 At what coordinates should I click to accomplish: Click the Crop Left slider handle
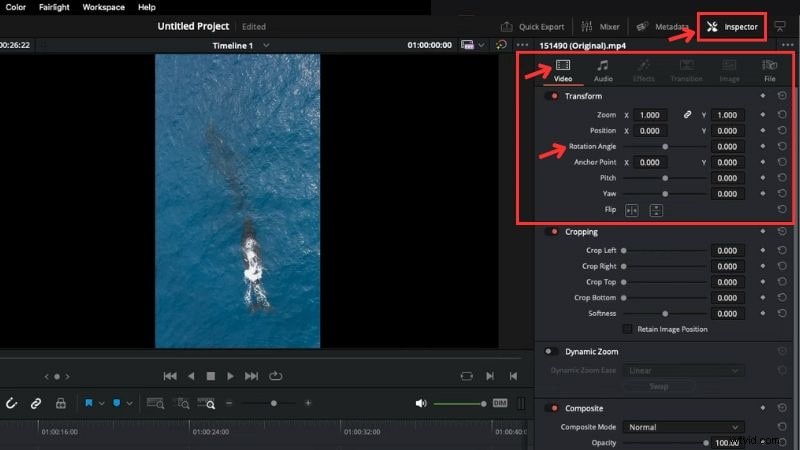pos(623,251)
